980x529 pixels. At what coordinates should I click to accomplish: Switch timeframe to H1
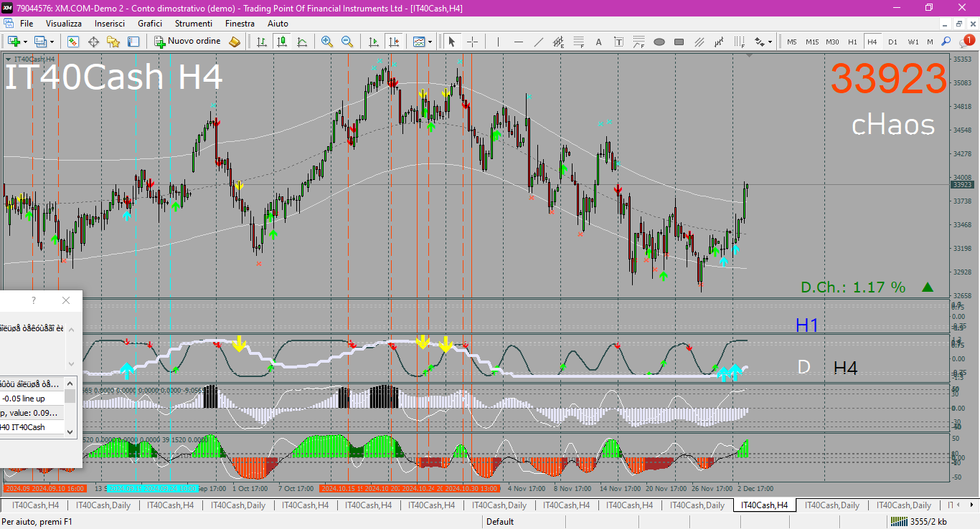coord(852,42)
